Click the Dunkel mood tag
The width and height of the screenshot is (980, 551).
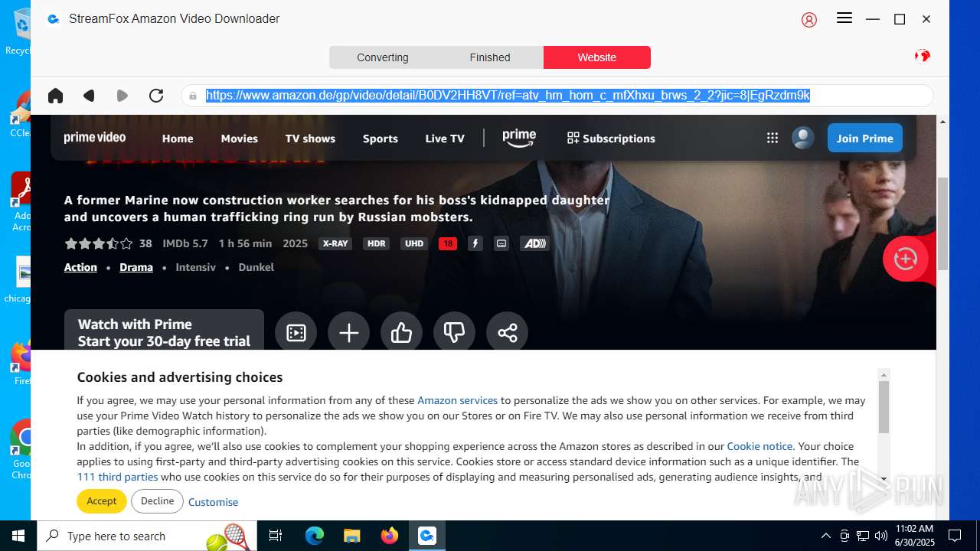pos(256,267)
